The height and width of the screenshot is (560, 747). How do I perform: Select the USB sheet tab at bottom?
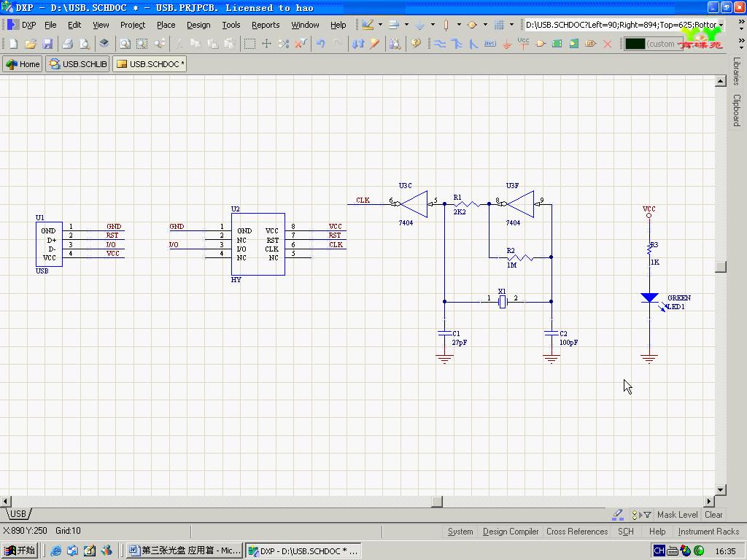point(18,514)
